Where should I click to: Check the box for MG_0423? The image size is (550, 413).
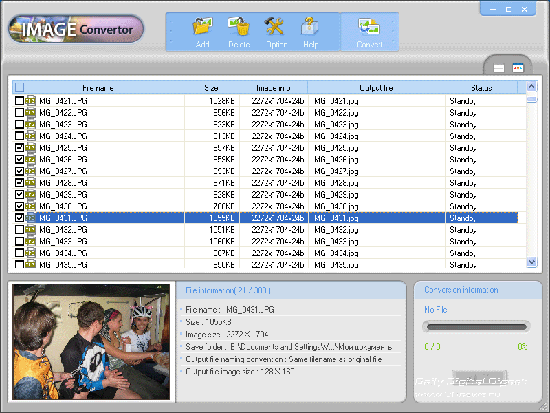(19, 124)
